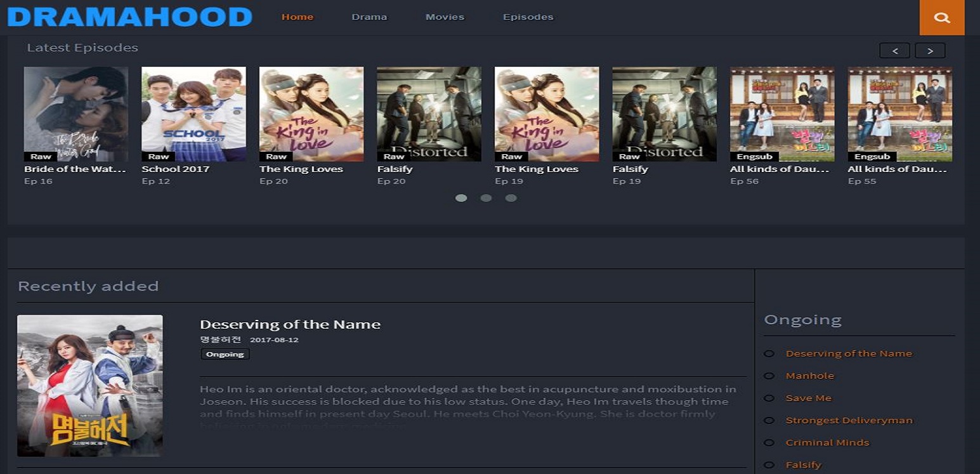Open Bride of the Water God poster

click(x=76, y=114)
